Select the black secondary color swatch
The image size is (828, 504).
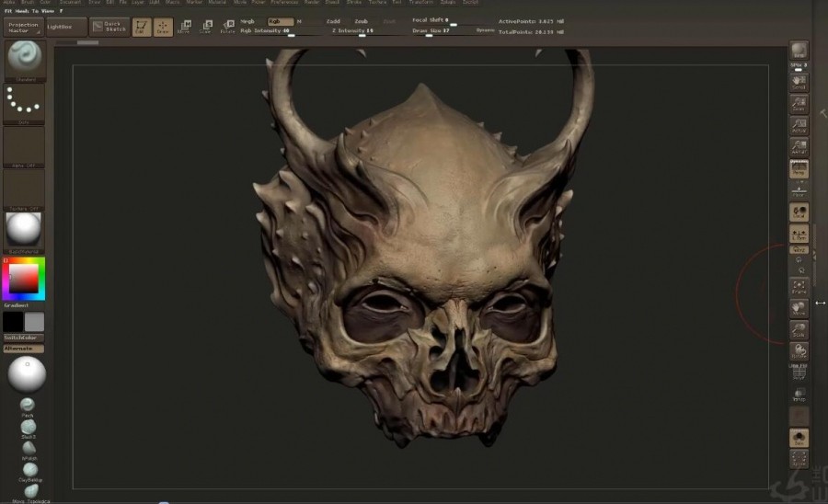[x=13, y=322]
